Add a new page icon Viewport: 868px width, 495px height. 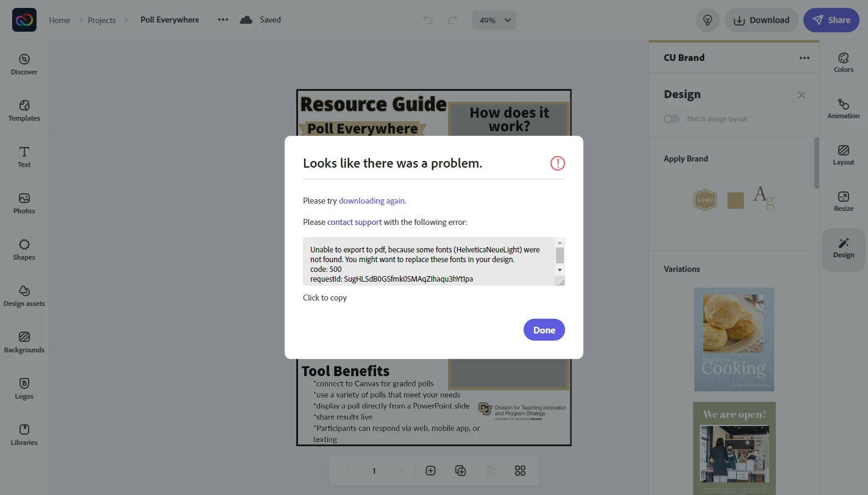[430, 471]
